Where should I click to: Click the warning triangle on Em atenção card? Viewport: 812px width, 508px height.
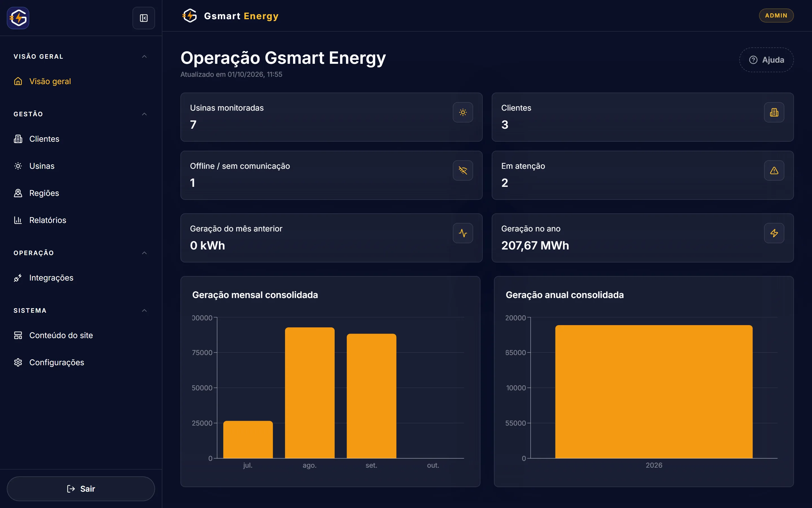774,170
